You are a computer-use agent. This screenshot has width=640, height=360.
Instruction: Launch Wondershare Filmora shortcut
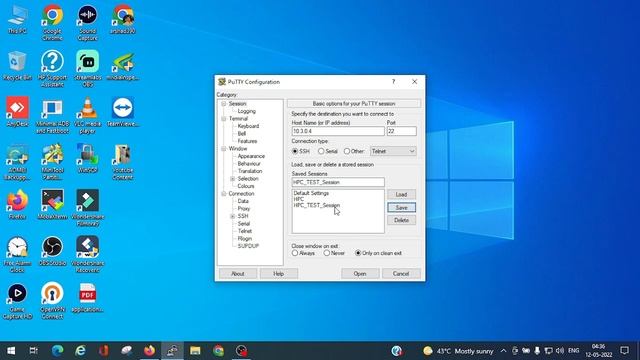point(87,208)
